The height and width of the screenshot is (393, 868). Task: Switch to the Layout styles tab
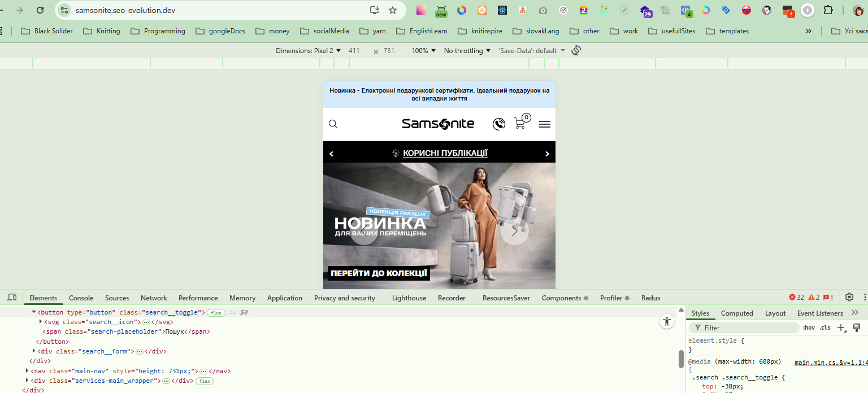[x=775, y=313]
